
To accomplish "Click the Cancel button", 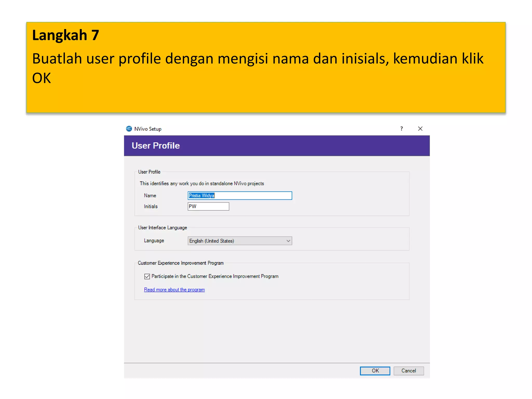I will click(x=409, y=371).
